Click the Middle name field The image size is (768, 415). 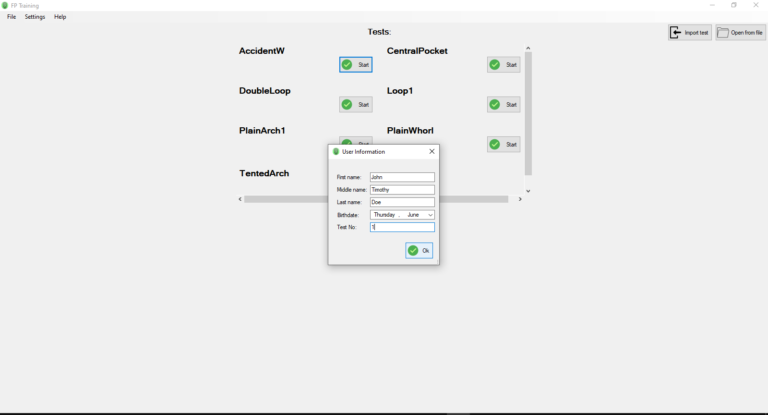click(402, 189)
